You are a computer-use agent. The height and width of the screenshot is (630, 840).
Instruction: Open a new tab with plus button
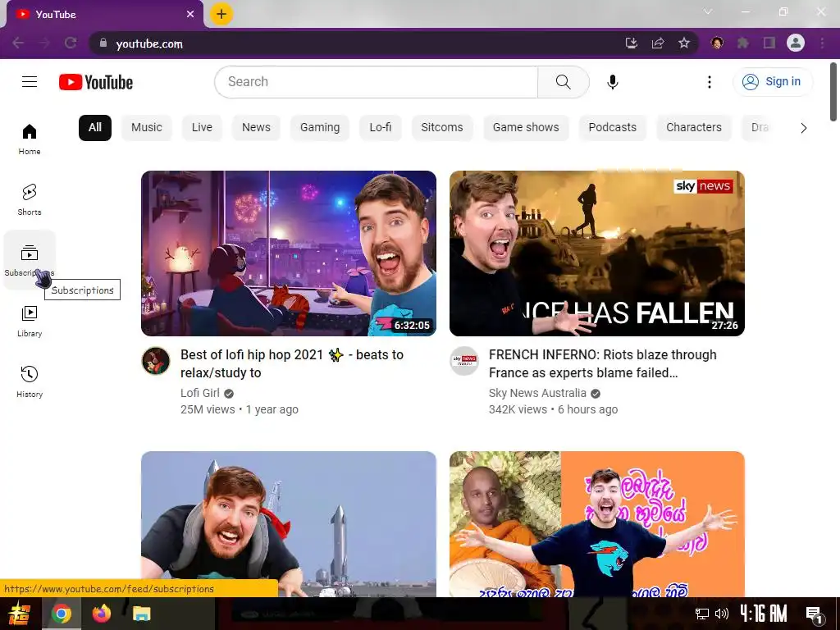pyautogui.click(x=221, y=14)
